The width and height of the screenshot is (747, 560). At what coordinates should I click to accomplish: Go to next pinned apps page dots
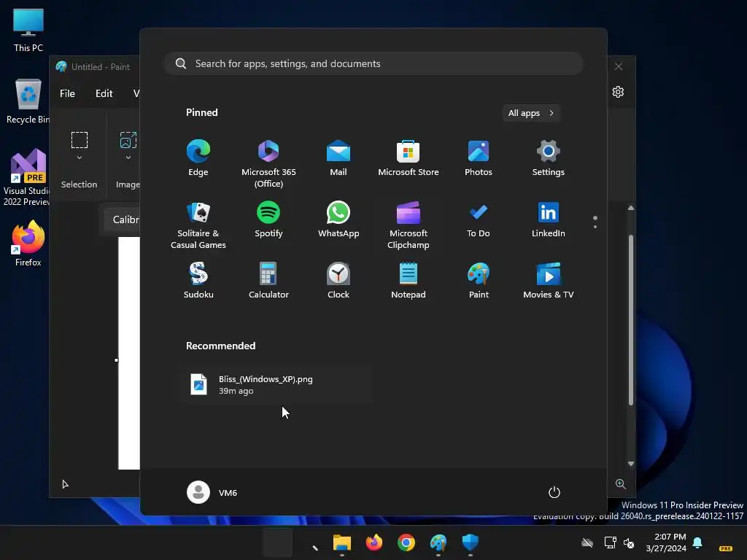595,222
